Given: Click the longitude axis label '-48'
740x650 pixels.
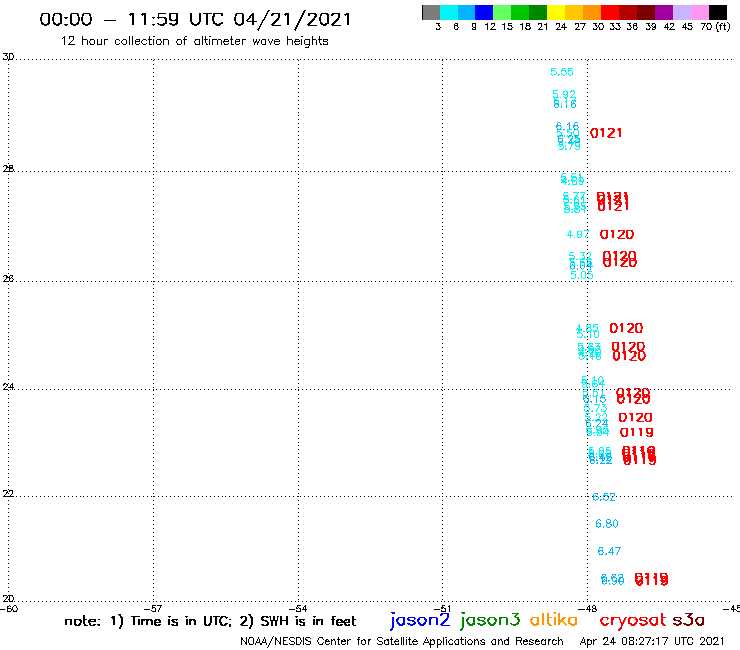Looking at the screenshot, I should point(588,609).
